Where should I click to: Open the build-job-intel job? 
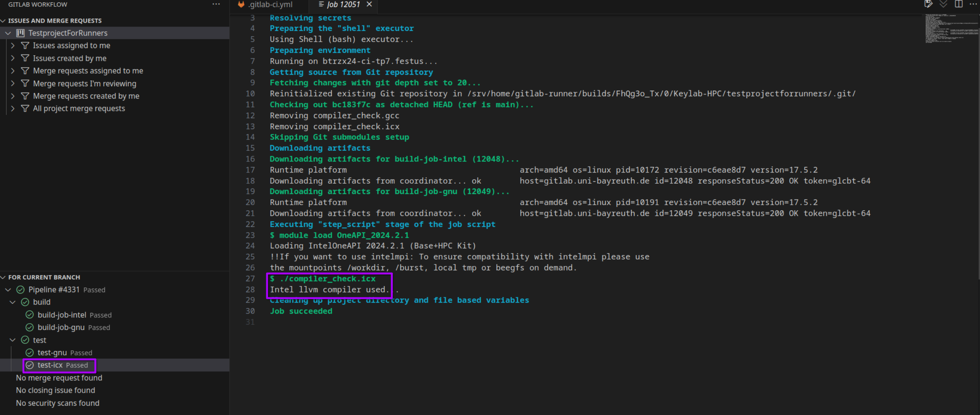114,315
